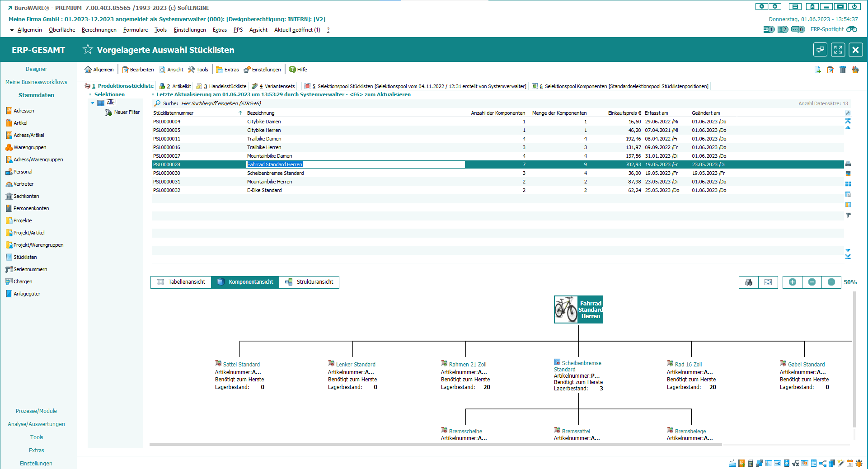The height and width of the screenshot is (469, 868).
Task: Select the Komponentansicht view
Action: [x=245, y=282]
